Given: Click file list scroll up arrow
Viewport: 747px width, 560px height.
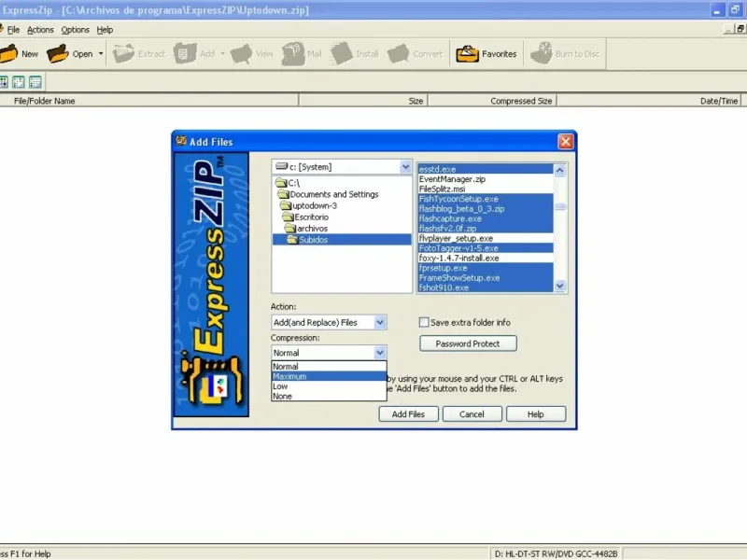Looking at the screenshot, I should (x=559, y=170).
